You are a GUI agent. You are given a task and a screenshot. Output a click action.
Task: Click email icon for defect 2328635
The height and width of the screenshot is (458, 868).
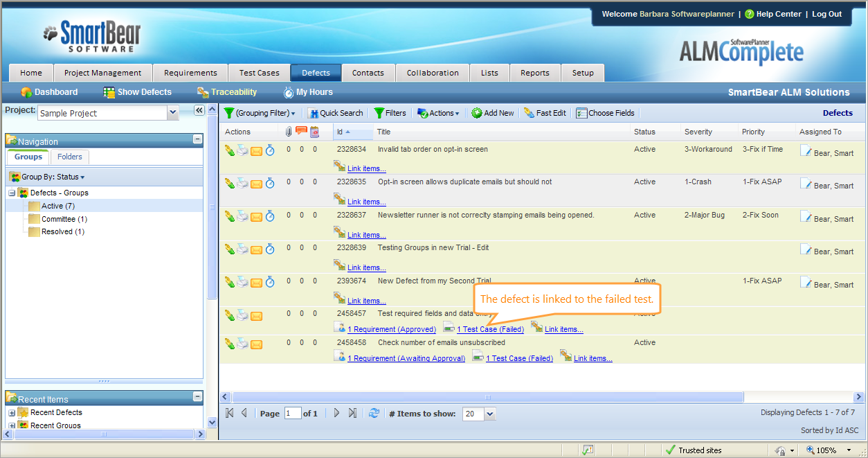click(256, 184)
